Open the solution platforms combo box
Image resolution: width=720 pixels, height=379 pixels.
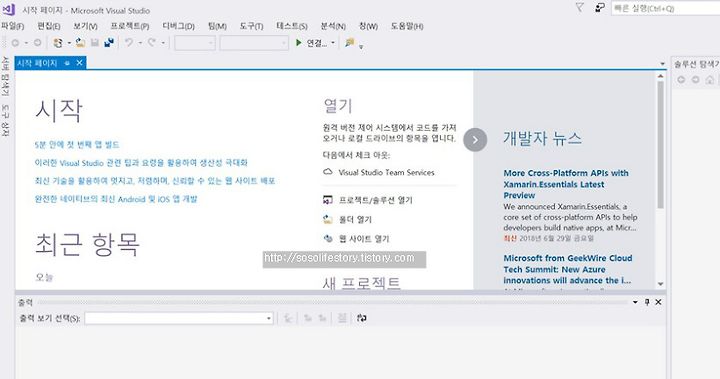[x=254, y=43]
